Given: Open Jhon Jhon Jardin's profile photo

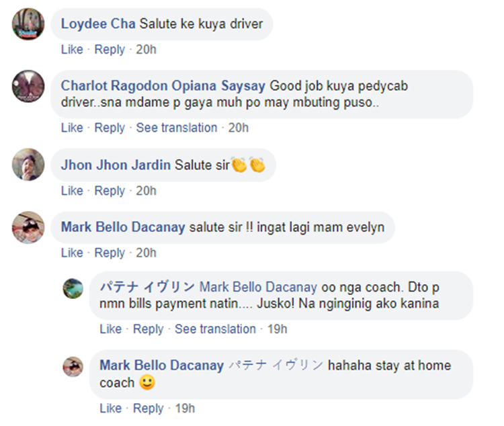Looking at the screenshot, I should 28,165.
